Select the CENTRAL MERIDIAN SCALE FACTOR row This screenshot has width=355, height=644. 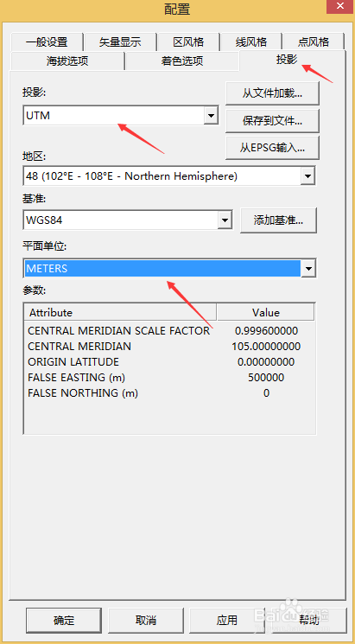coord(169,330)
